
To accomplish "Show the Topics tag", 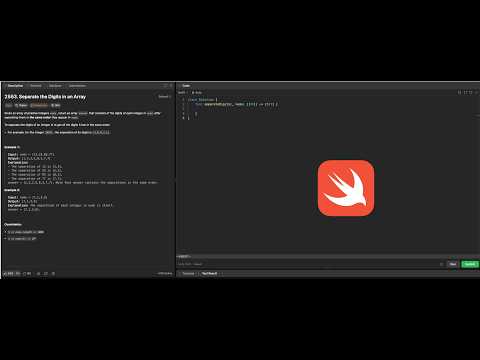I will [21, 106].
